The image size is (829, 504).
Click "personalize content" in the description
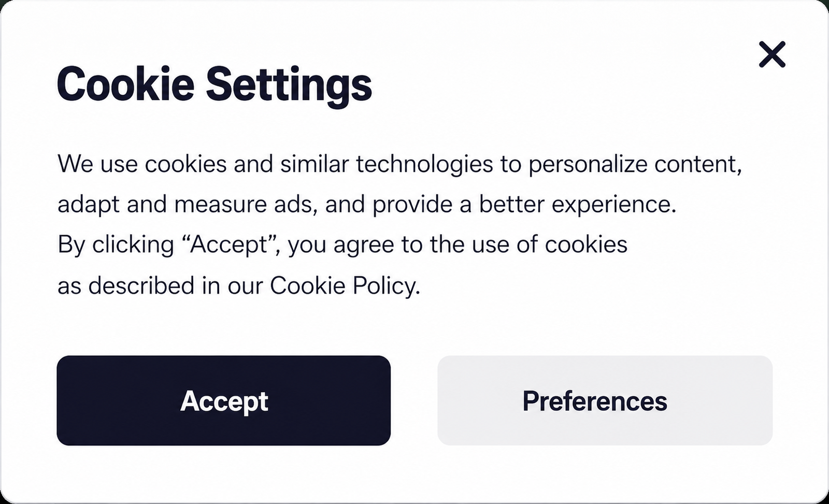pos(635,165)
